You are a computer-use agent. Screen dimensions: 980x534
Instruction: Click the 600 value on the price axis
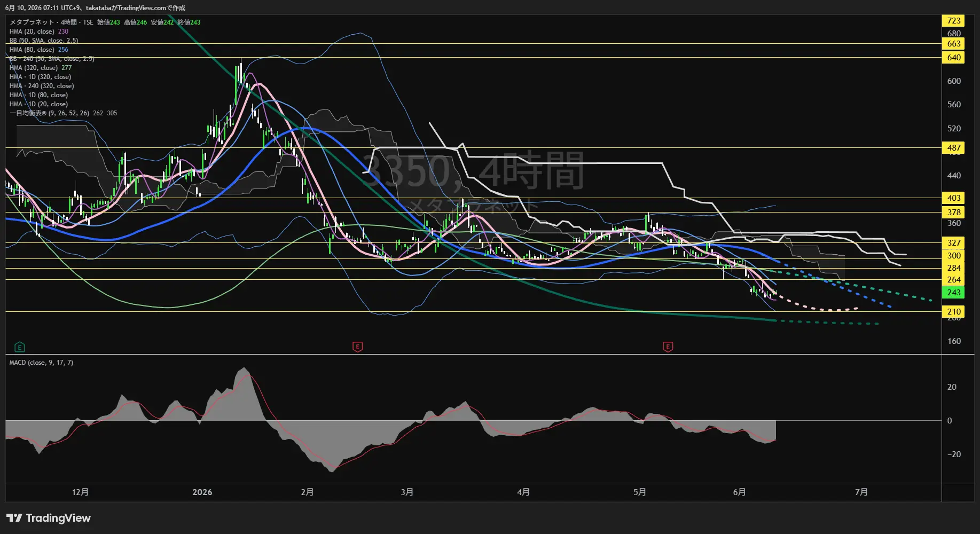[x=954, y=81]
